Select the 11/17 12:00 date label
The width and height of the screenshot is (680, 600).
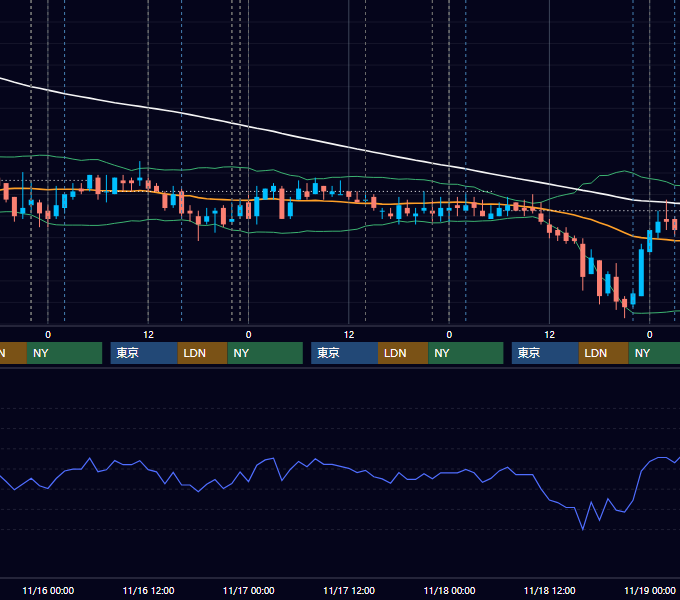(x=349, y=590)
